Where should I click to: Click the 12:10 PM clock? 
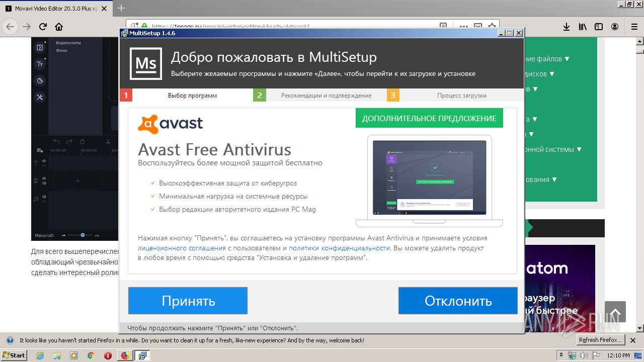(618, 355)
